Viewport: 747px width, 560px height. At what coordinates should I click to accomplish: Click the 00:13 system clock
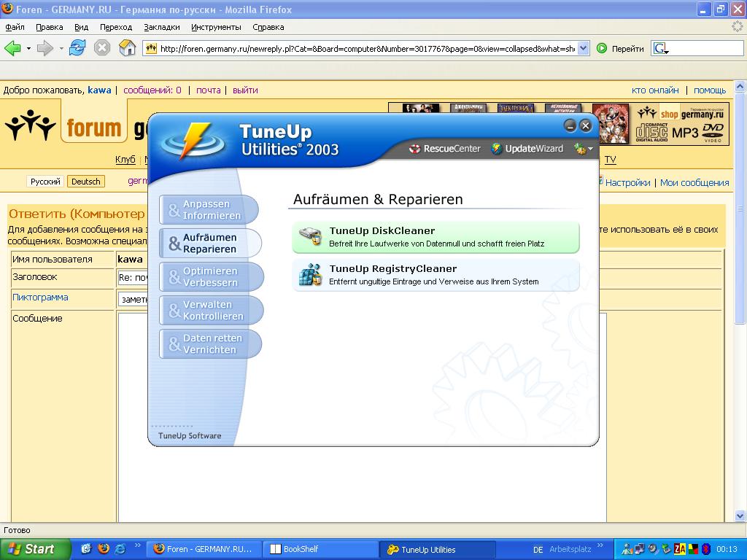(x=727, y=550)
